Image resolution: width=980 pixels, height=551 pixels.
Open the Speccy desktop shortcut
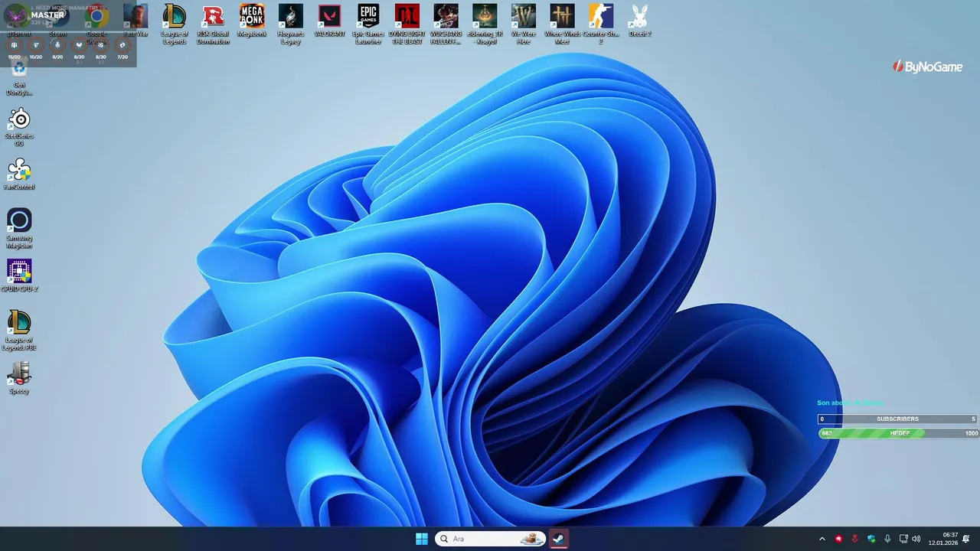click(19, 378)
